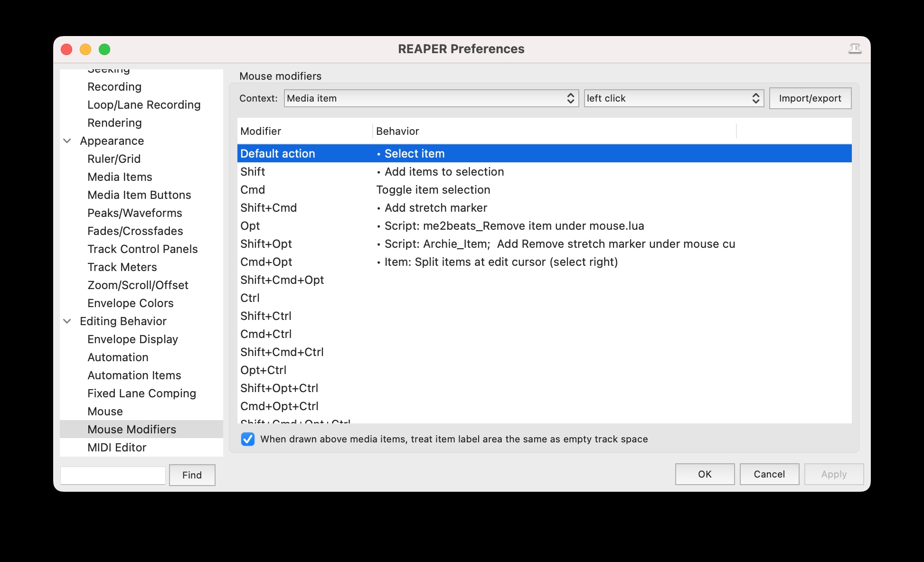Click the Behavior column header

coord(555,131)
